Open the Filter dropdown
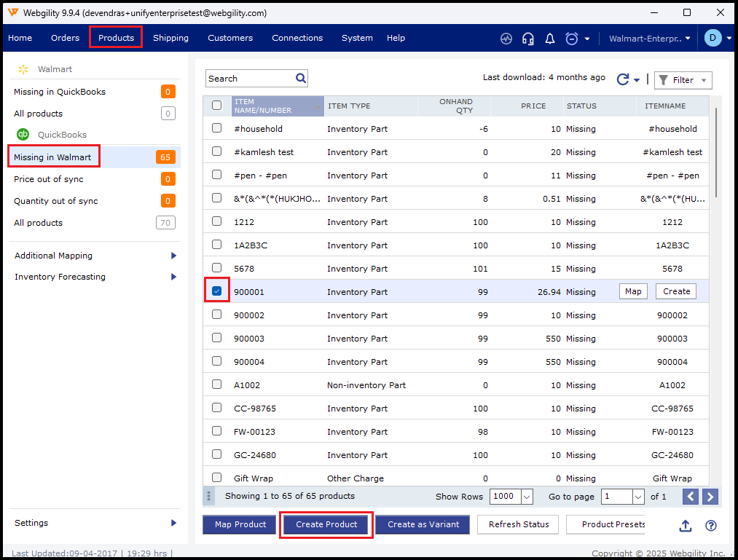The width and height of the screenshot is (738, 560). tap(683, 80)
